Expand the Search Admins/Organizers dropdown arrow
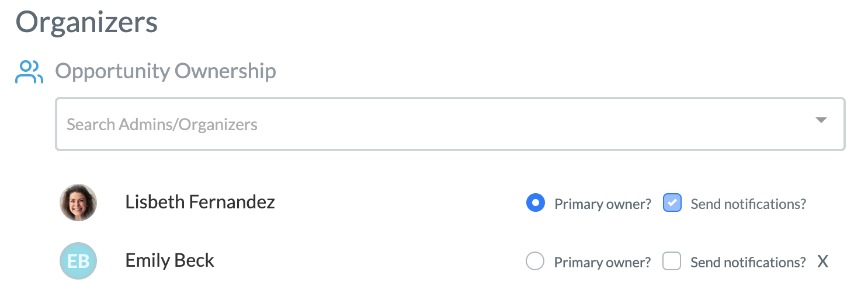 [x=821, y=120]
